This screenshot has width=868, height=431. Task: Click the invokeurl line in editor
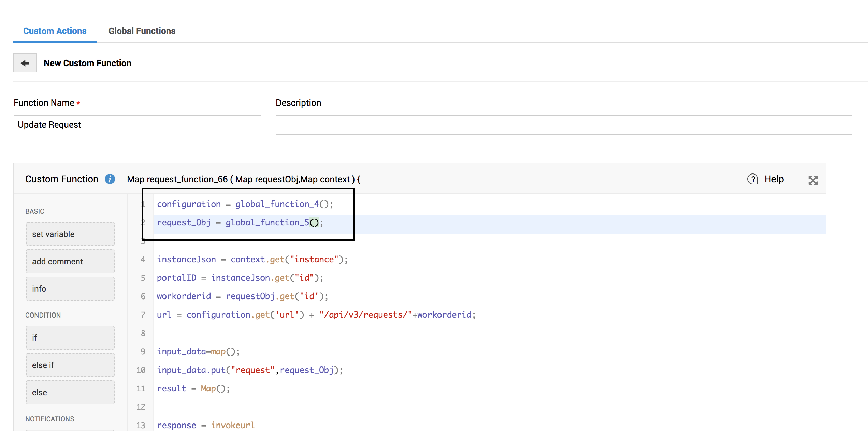click(x=206, y=425)
